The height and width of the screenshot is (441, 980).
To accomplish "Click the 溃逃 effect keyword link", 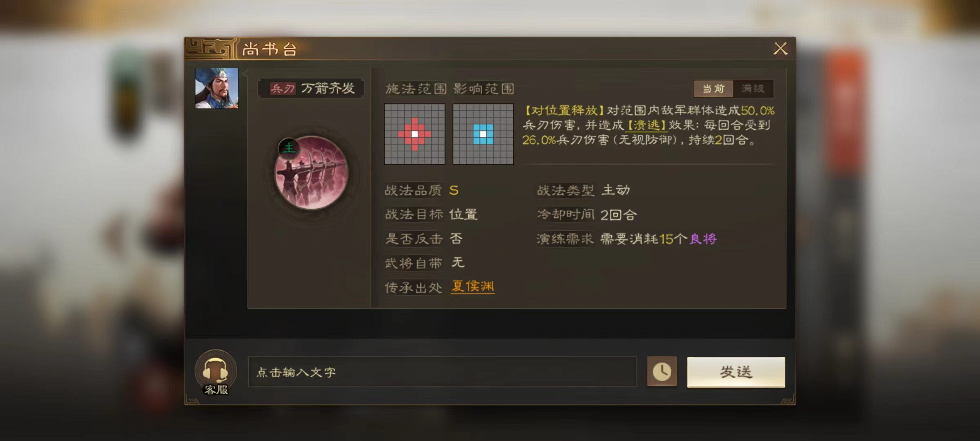I will [x=647, y=125].
